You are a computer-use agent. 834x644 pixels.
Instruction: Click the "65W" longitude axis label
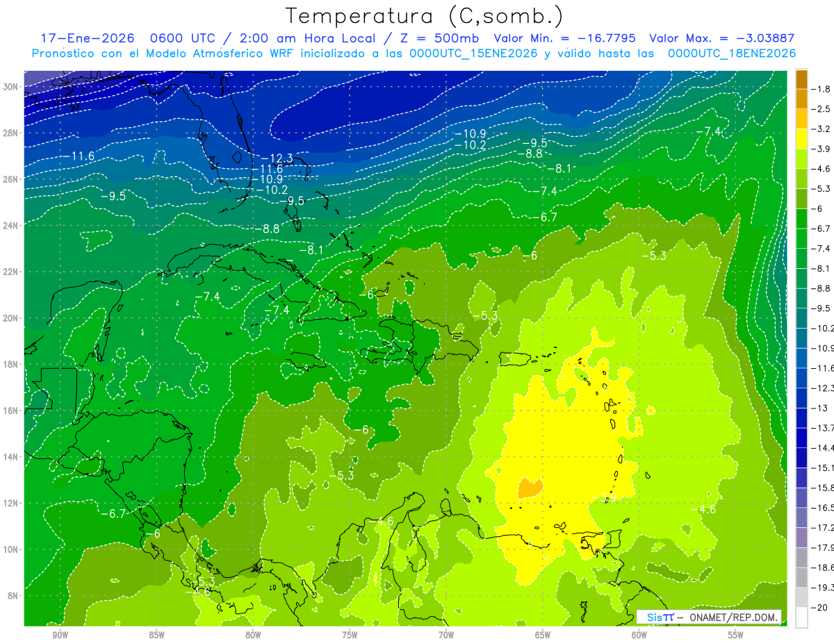point(543,634)
